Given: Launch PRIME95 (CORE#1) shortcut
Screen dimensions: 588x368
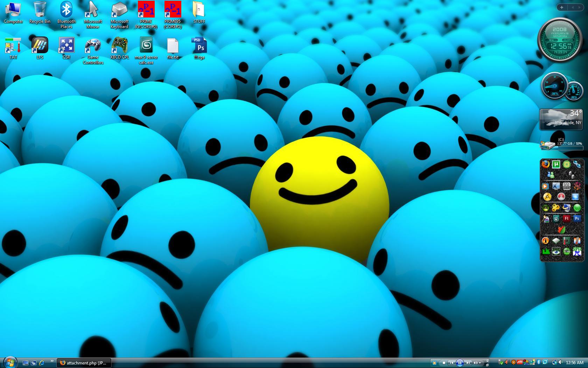Looking at the screenshot, I should click(x=173, y=15).
